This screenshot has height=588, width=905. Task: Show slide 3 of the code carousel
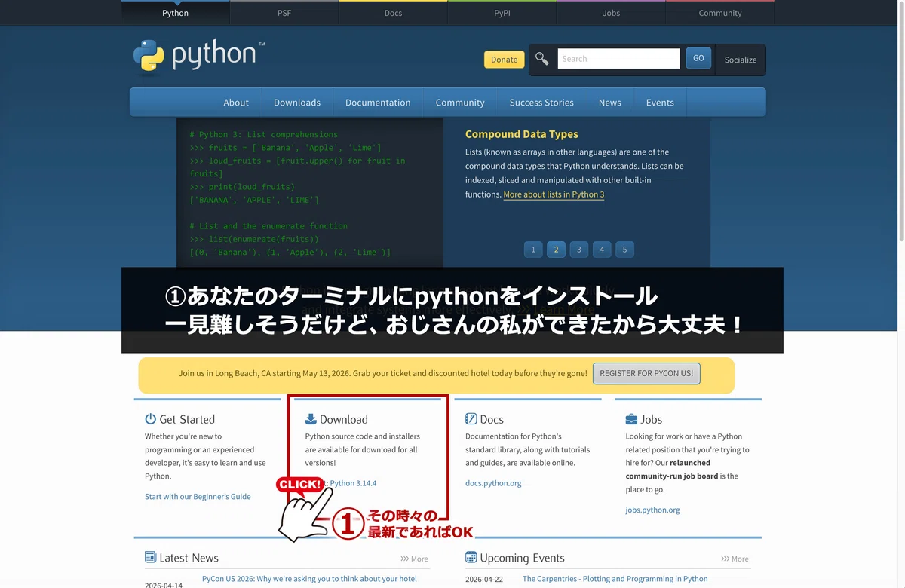(x=579, y=250)
